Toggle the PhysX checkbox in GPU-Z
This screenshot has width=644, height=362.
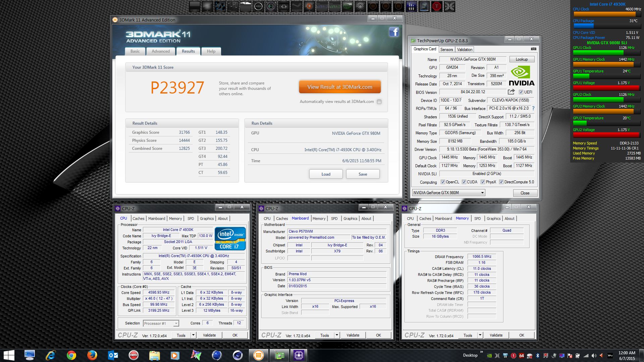pos(483,182)
